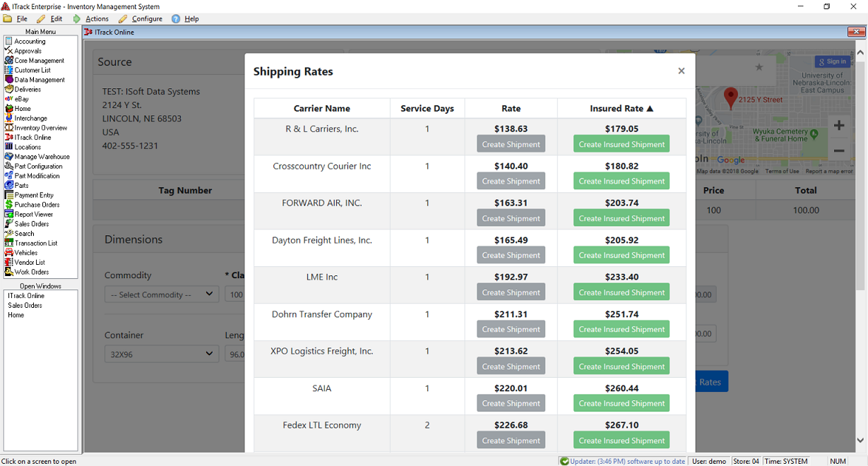The width and height of the screenshot is (868, 466).
Task: Click the eBay sidebar icon
Action: click(9, 99)
